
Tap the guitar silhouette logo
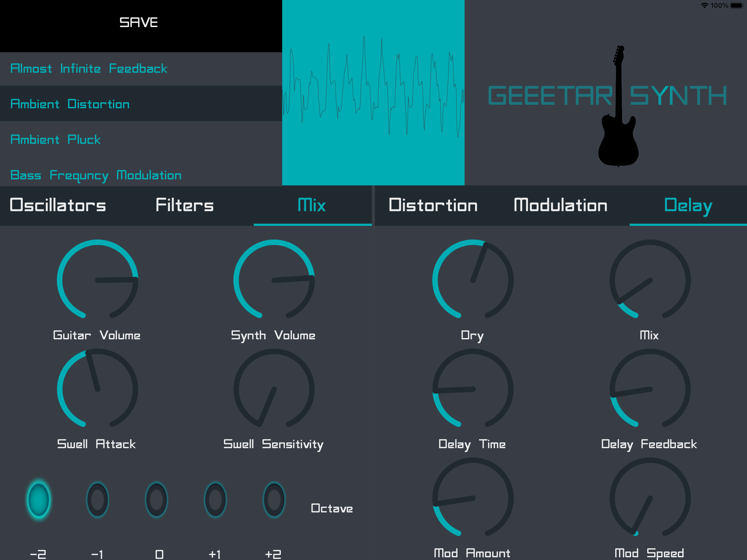pos(618,106)
